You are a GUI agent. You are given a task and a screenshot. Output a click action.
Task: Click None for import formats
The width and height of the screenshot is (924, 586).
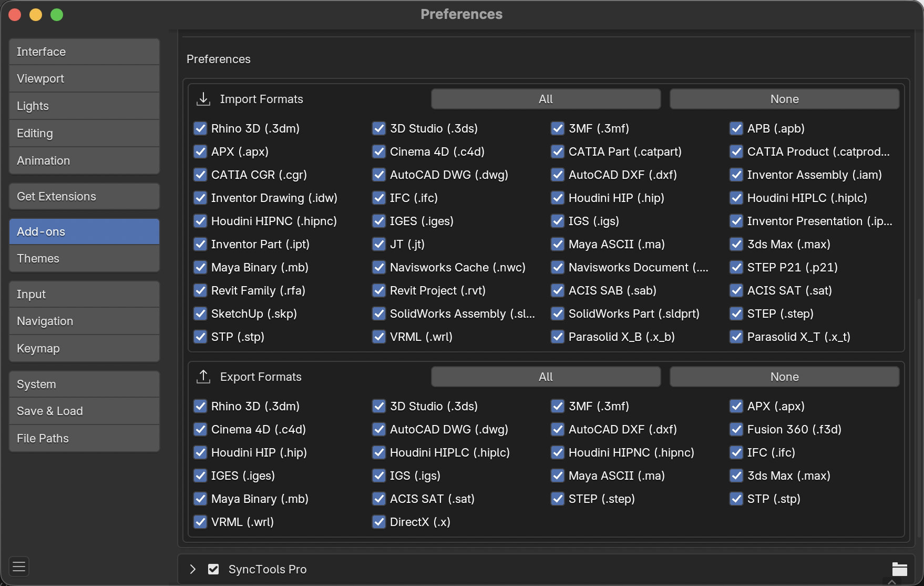tap(784, 99)
